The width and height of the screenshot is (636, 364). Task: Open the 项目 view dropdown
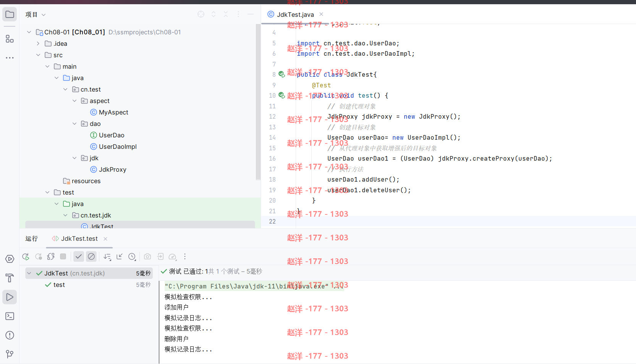pos(36,14)
